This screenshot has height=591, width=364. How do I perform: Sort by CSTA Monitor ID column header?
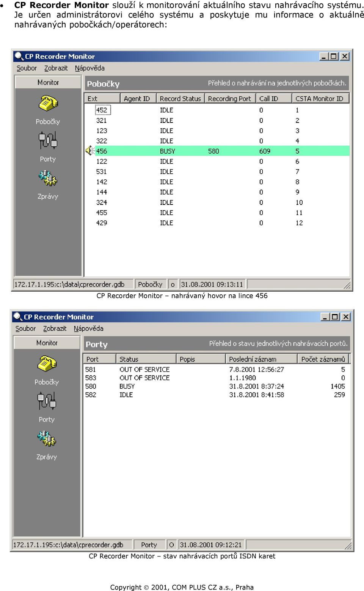[x=320, y=99]
